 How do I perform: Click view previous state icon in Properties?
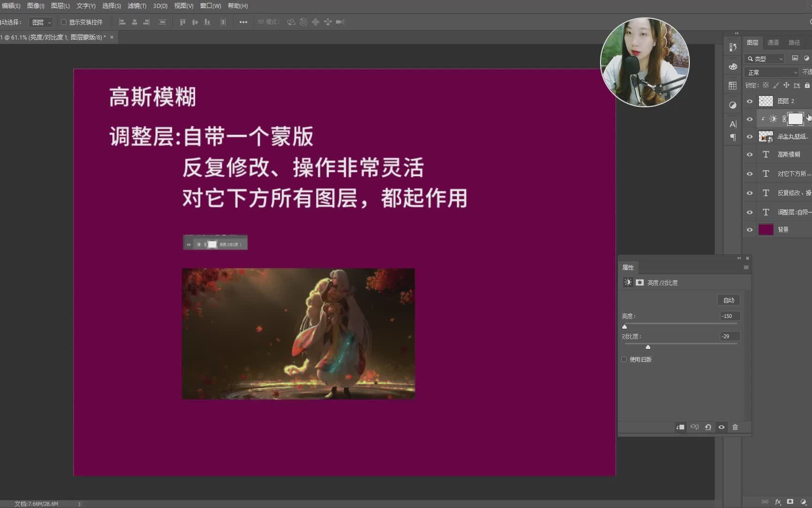tap(695, 427)
